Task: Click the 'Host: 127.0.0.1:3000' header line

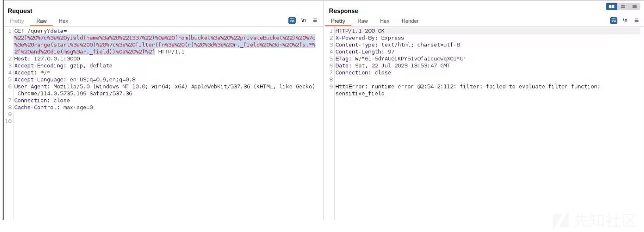Action: 47,59
